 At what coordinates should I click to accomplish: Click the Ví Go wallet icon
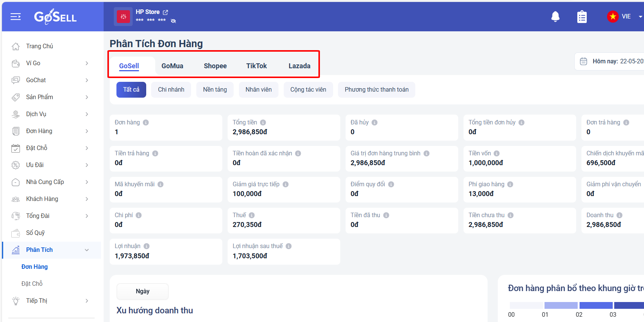[x=16, y=63]
